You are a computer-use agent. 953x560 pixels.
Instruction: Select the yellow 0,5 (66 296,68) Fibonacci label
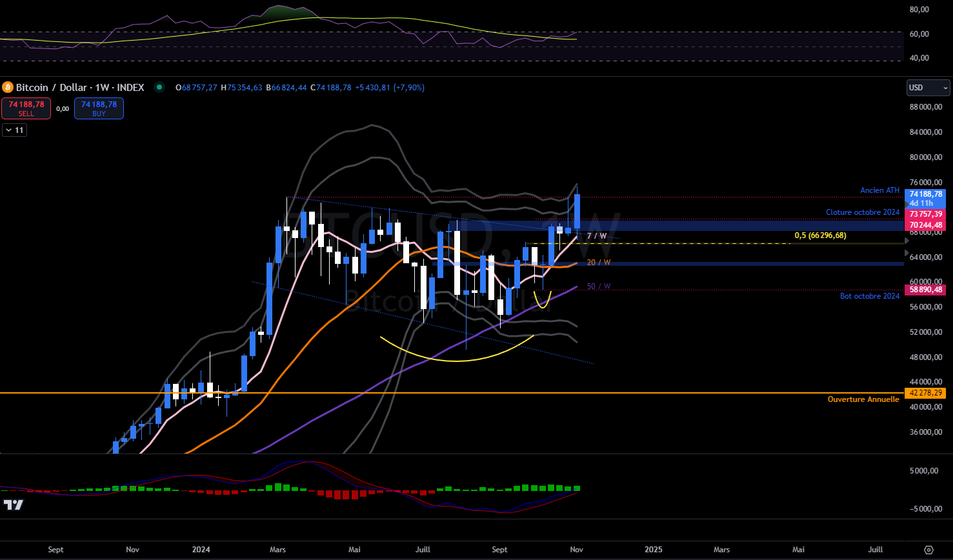(x=820, y=235)
